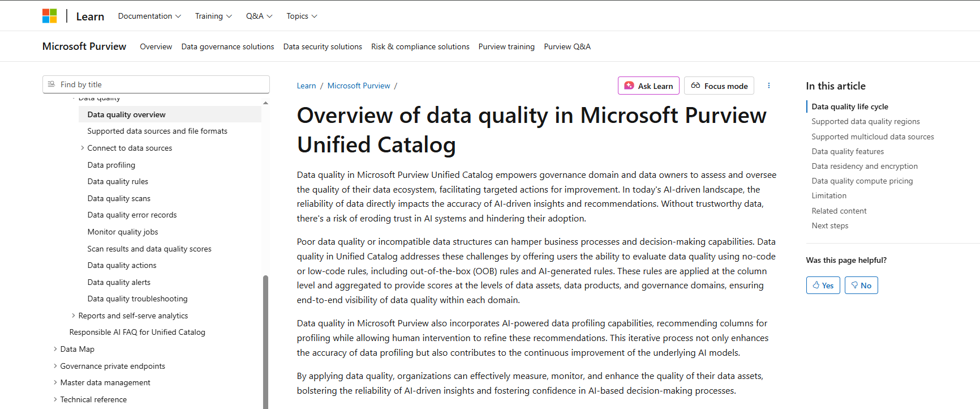Open the Training dropdown menu

[213, 16]
